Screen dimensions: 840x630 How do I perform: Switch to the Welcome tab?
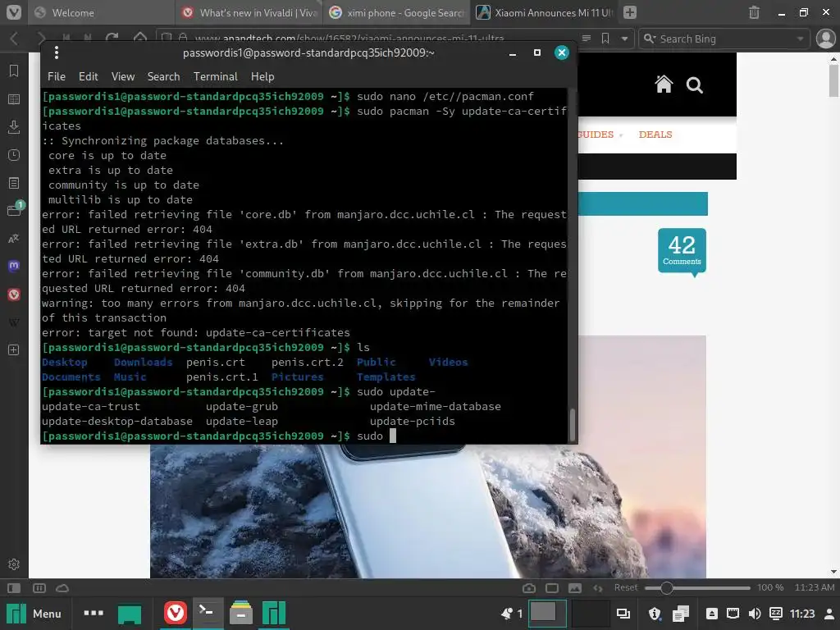point(101,12)
